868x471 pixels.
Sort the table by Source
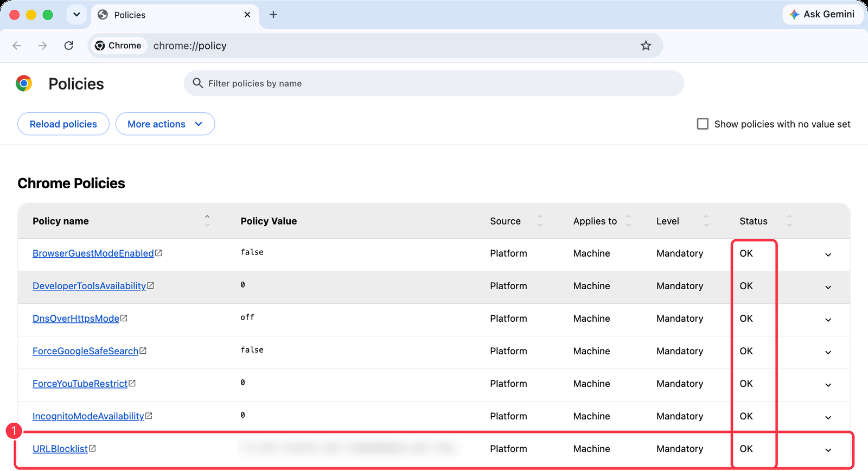(x=540, y=221)
